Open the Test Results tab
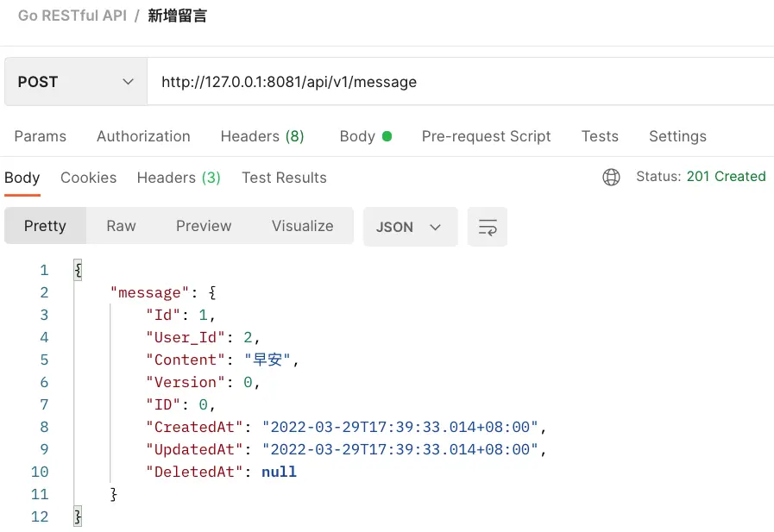The width and height of the screenshot is (774, 532). [284, 178]
